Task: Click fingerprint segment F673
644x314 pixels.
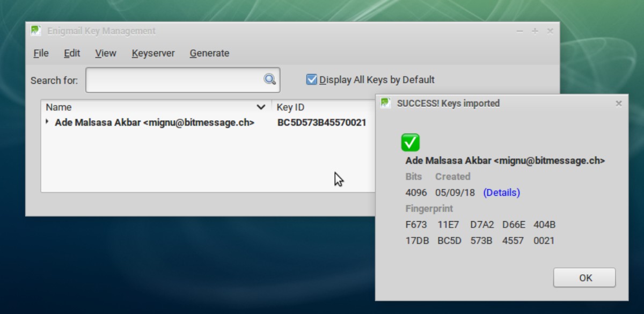Action: pos(416,224)
